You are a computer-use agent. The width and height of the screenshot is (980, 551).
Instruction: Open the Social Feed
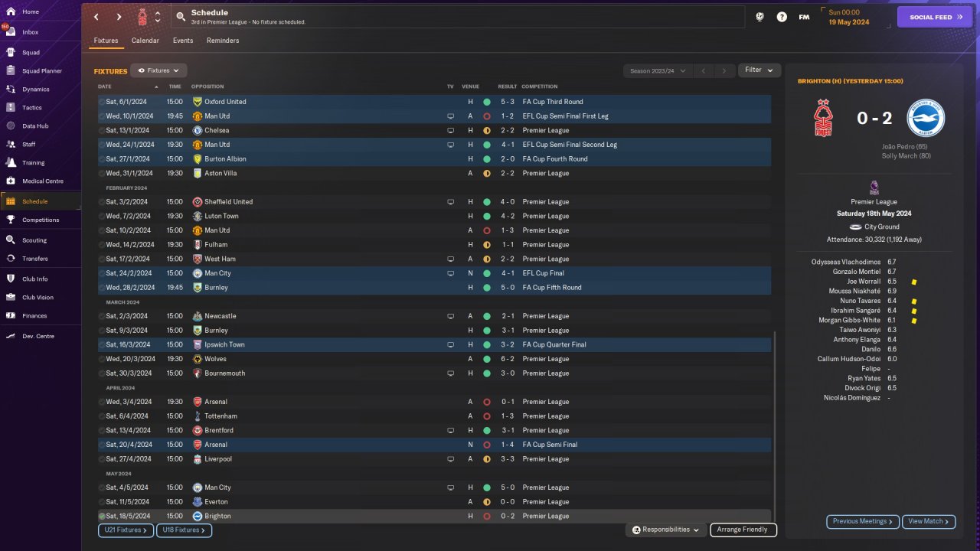[935, 17]
